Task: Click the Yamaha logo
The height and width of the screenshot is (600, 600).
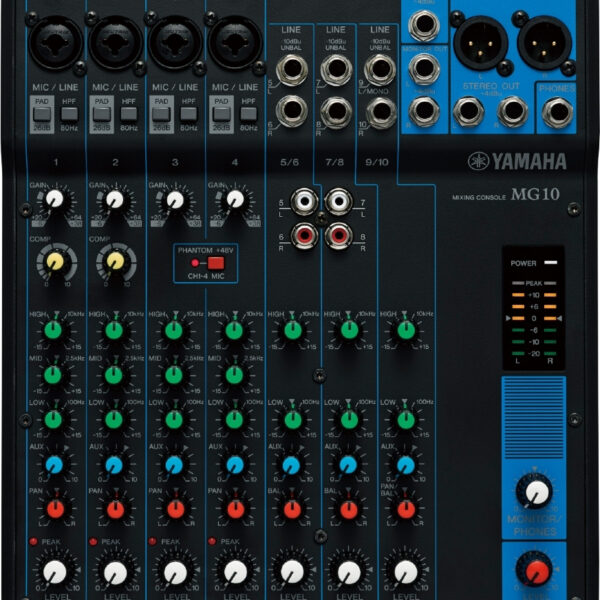Action: (x=518, y=162)
